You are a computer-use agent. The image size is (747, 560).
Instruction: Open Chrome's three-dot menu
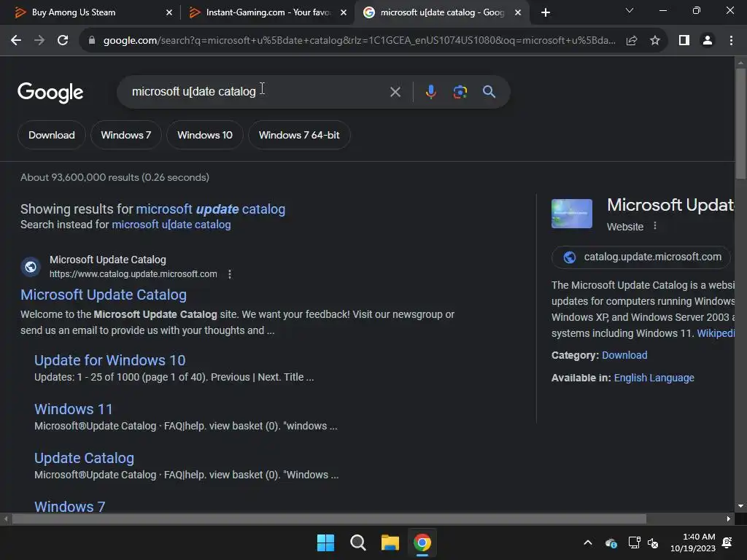[731, 41]
